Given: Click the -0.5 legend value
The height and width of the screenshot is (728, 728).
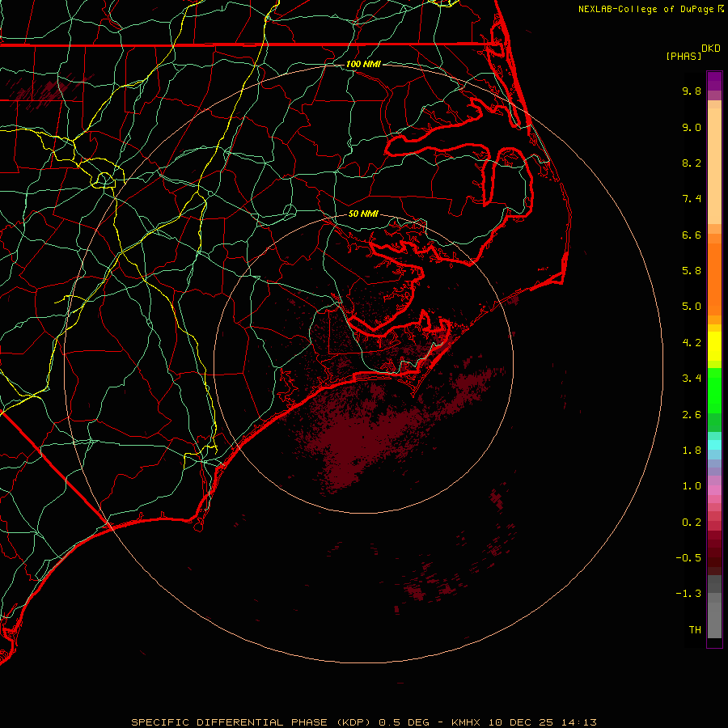Looking at the screenshot, I should [688, 558].
